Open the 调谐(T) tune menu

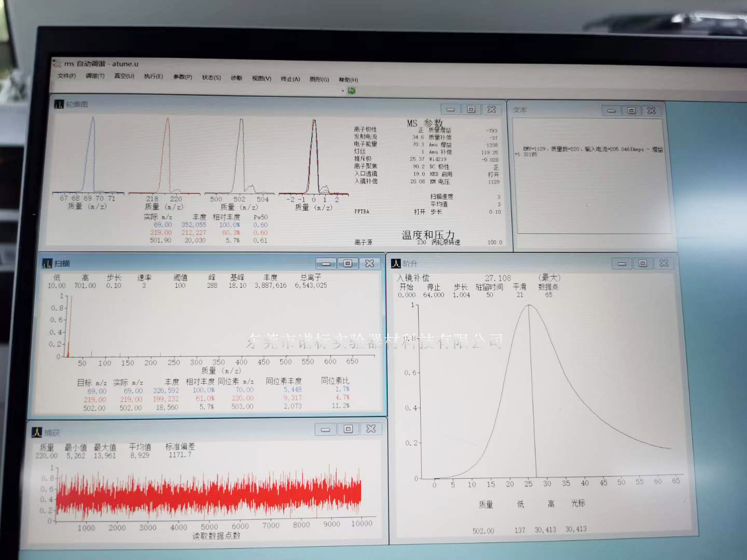coord(95,76)
